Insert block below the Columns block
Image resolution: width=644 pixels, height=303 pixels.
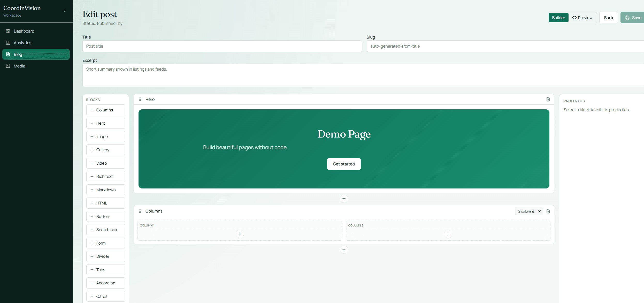click(344, 250)
